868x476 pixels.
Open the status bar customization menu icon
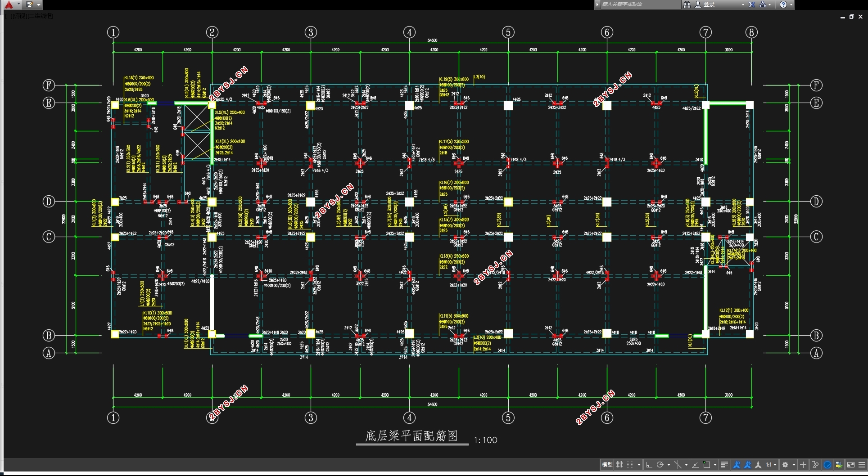point(862,465)
